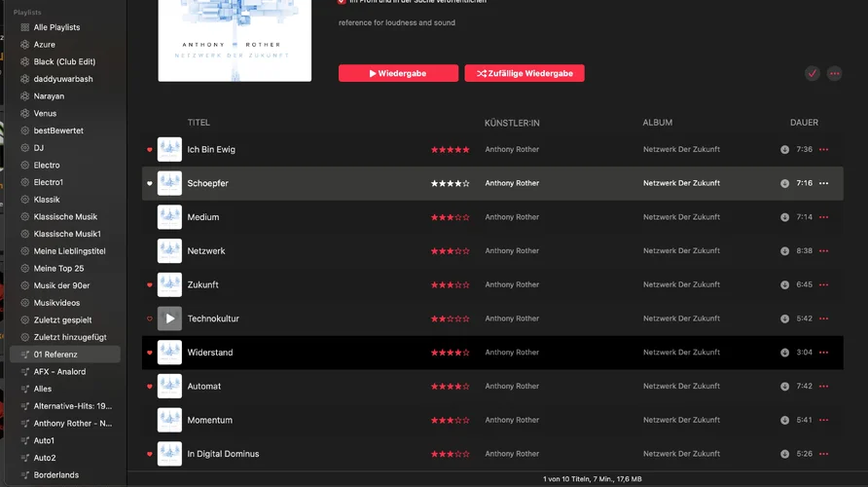Click the Wiedergabe play button
Screen dimensions: 868x487
click(x=398, y=73)
